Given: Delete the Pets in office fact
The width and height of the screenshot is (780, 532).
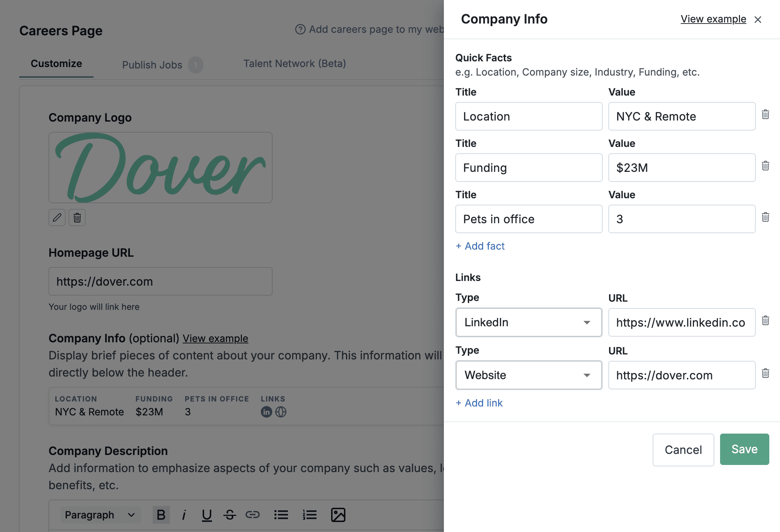Looking at the screenshot, I should 766,217.
